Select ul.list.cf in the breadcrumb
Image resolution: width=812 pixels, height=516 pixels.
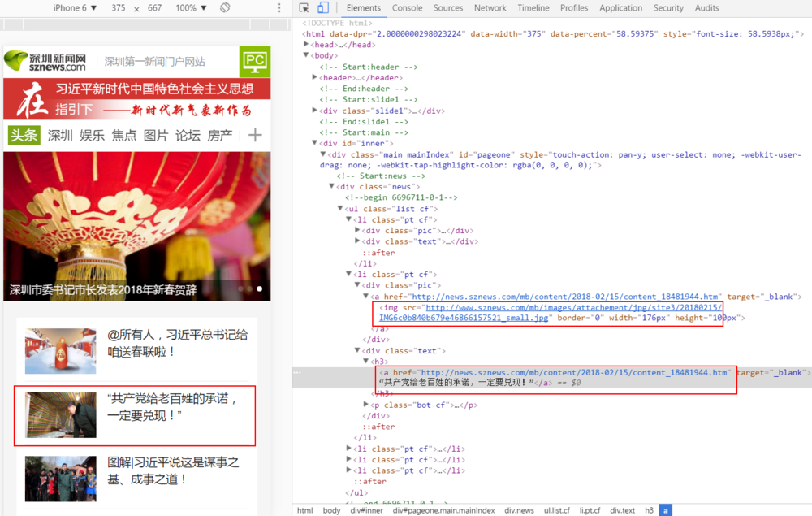click(x=557, y=510)
